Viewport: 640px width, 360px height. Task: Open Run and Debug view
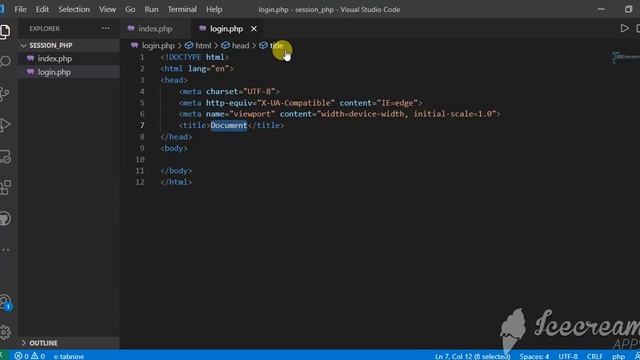[x=5, y=124]
